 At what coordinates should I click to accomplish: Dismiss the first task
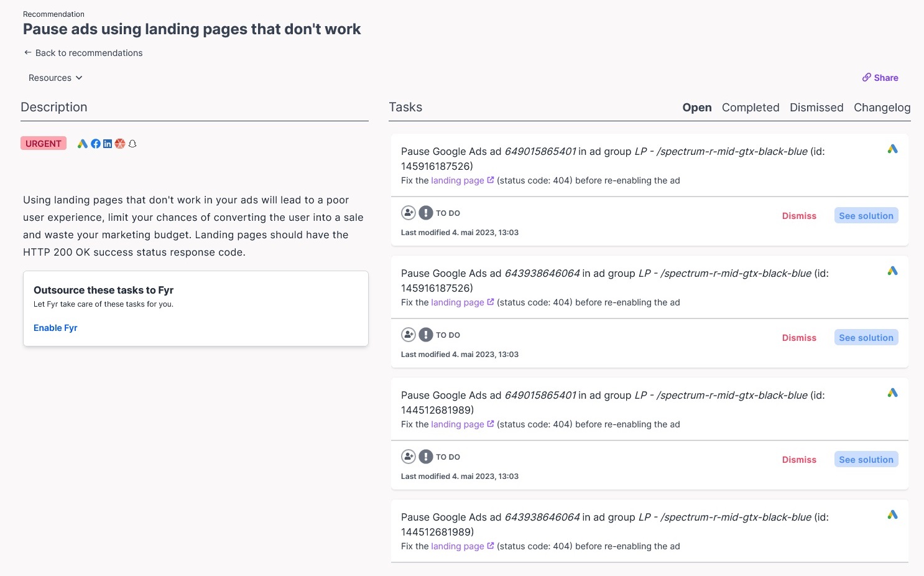click(x=799, y=215)
